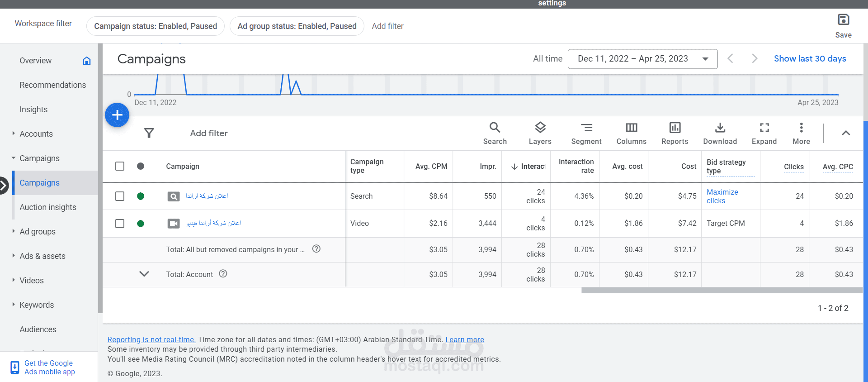This screenshot has height=382, width=868.
Task: Open the date range dropdown
Action: (x=642, y=59)
